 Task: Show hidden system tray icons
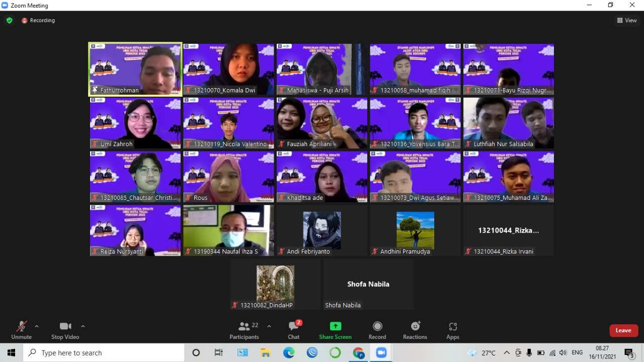pos(507,353)
